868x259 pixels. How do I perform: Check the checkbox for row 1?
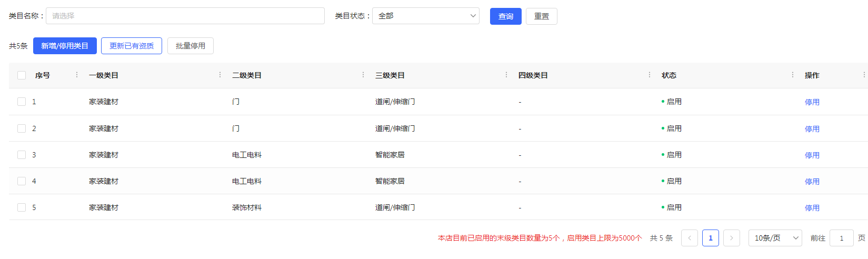[x=22, y=102]
